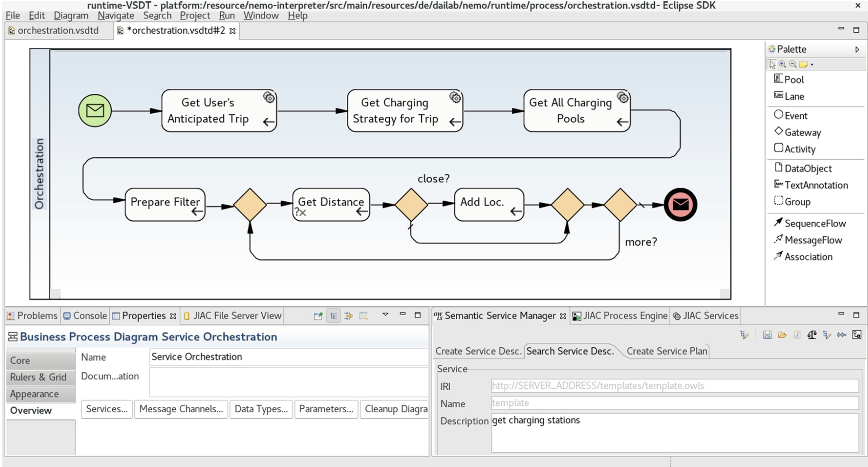The width and height of the screenshot is (868, 467).
Task: Click the save icon in Semantic Service Manager
Action: point(767,335)
